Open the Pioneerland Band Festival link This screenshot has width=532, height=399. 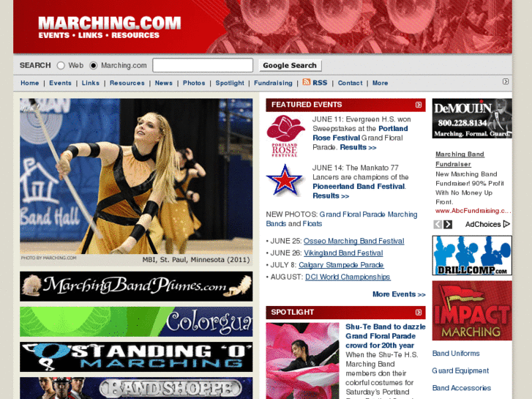359,187
